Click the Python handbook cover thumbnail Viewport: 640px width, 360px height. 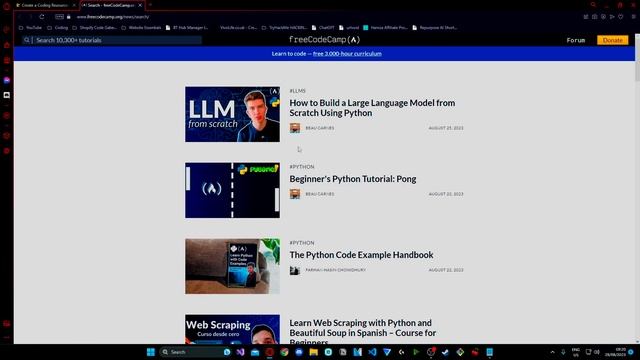coord(233,266)
